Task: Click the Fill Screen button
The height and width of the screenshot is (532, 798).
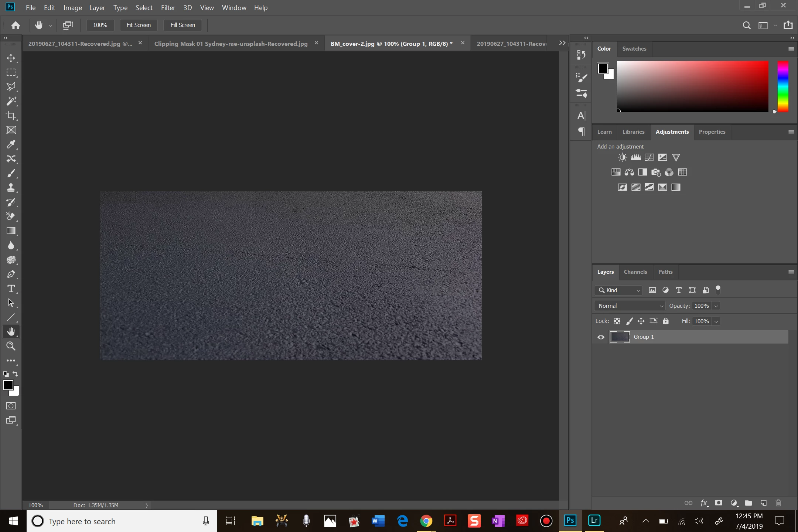Action: coord(183,25)
